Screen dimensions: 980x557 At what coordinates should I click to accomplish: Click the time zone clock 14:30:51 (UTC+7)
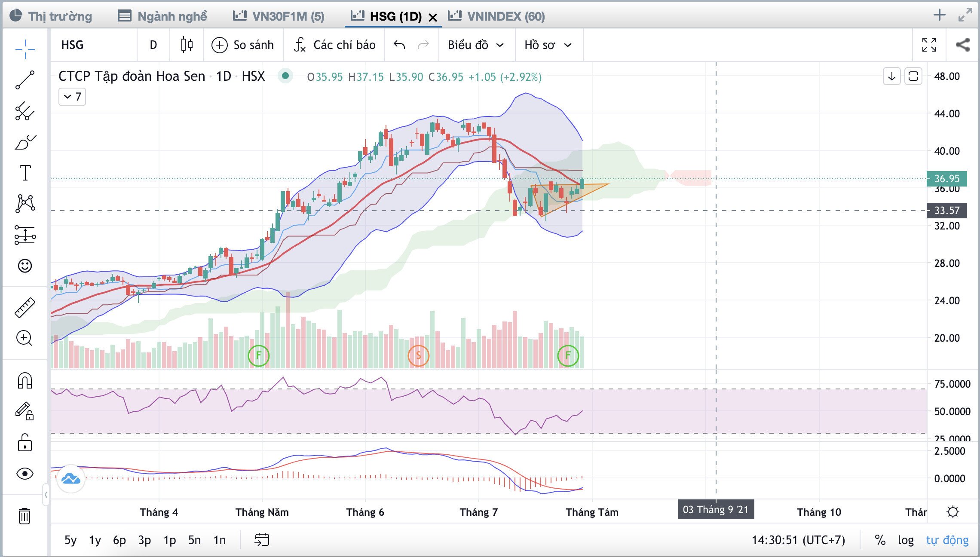pyautogui.click(x=798, y=540)
